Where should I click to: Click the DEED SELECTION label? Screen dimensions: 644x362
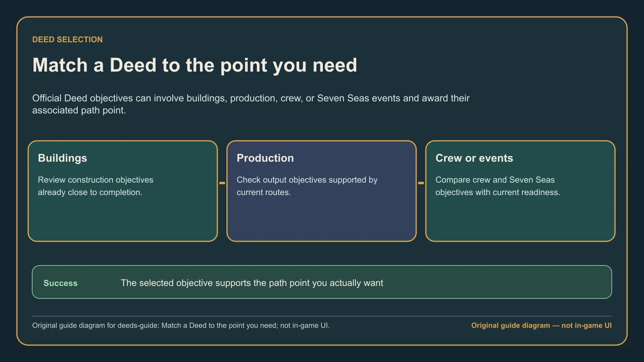[x=68, y=39]
